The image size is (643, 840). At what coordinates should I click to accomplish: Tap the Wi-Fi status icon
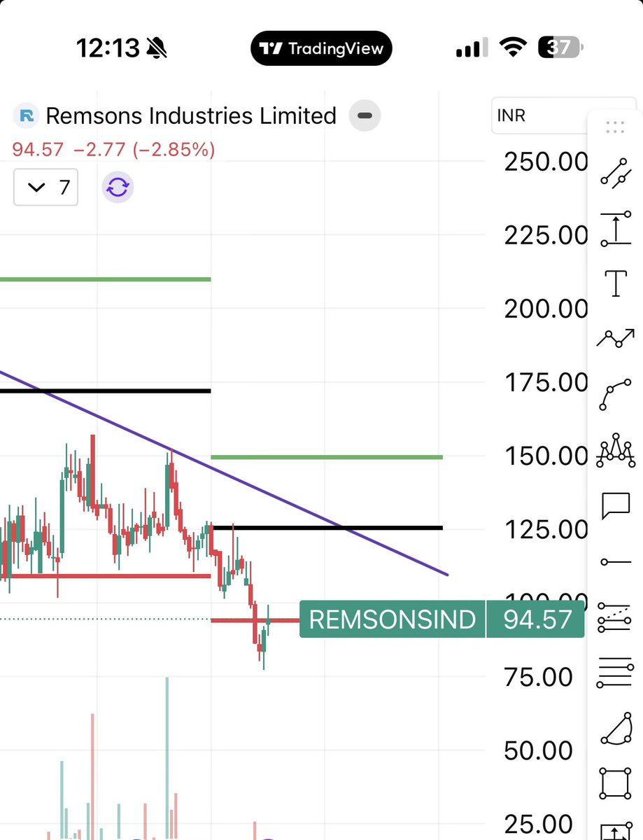pyautogui.click(x=513, y=48)
